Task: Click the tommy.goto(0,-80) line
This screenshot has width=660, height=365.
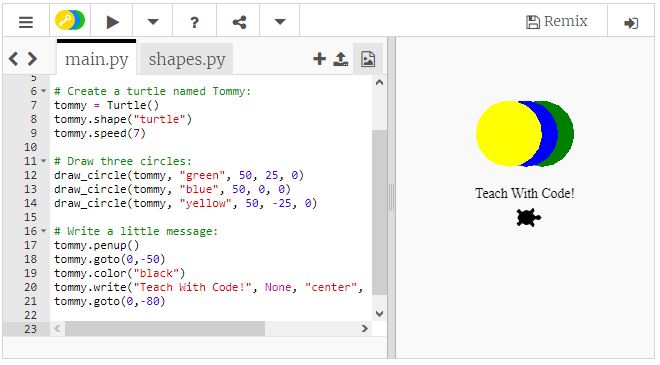Action: [109, 301]
